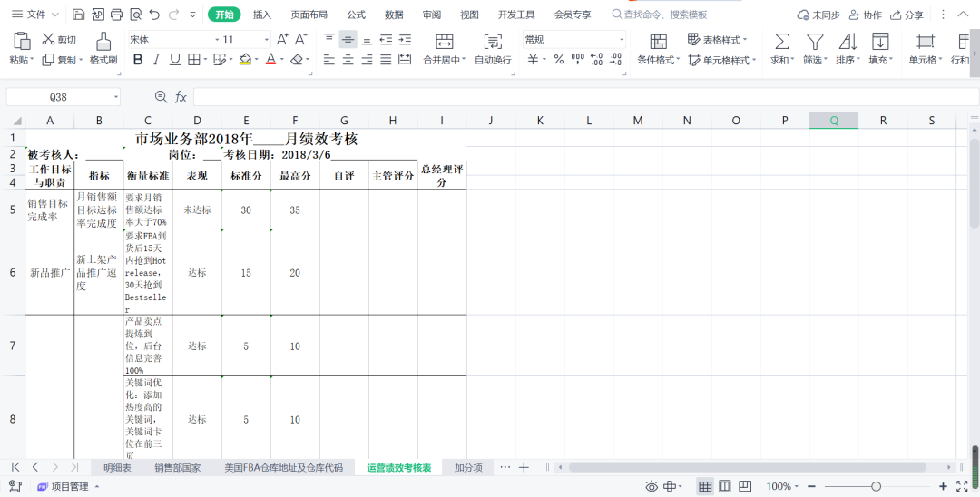
Task: Click the Cut (剪切) scissors icon
Action: (x=48, y=40)
